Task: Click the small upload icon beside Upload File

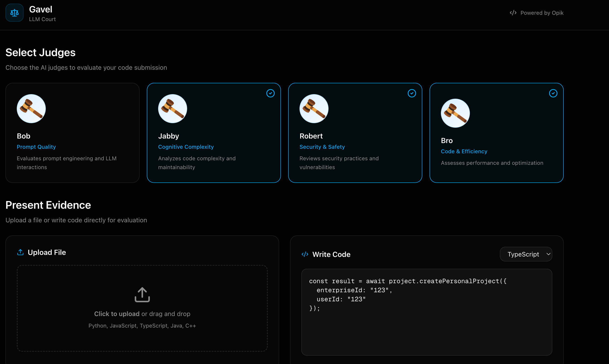Action: pos(20,252)
